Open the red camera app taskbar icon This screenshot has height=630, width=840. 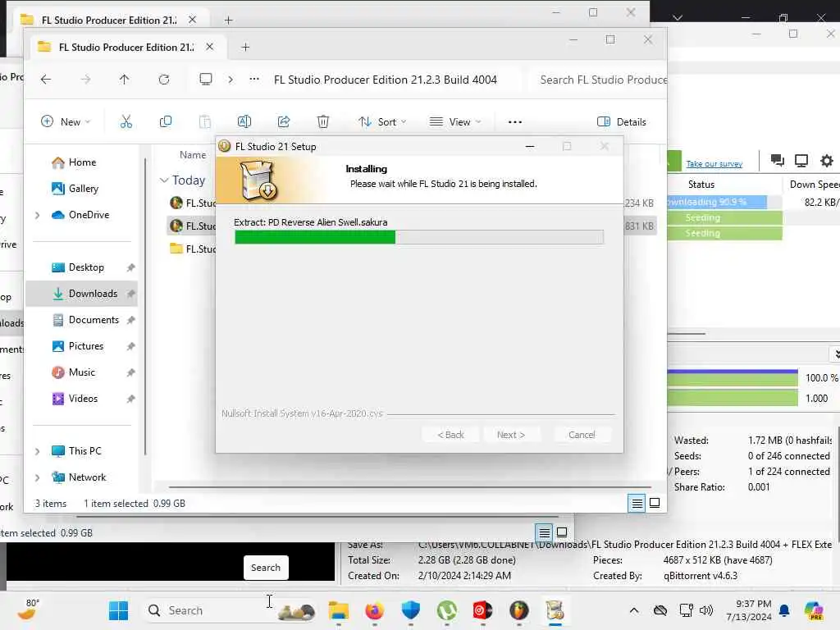click(x=482, y=610)
